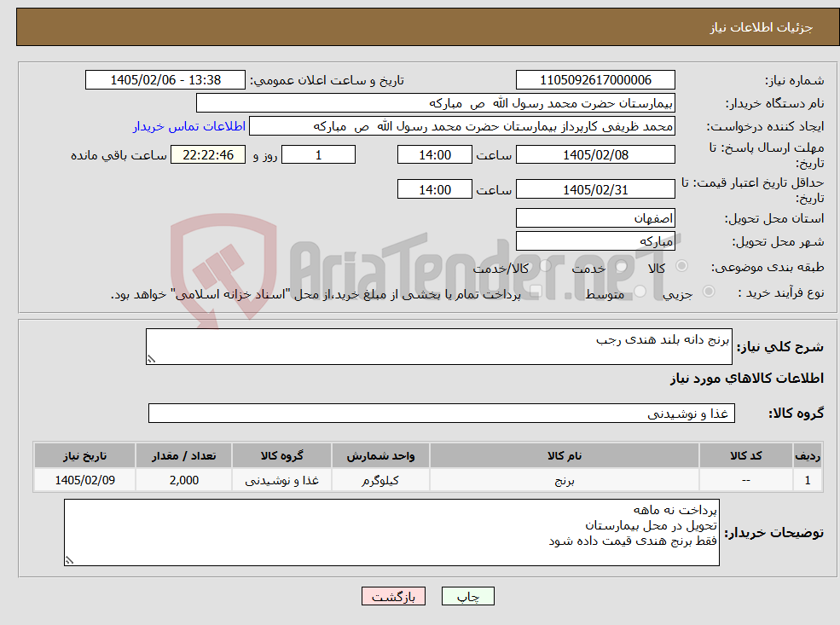This screenshot has width=840, height=625.
Task: Click the remaining days field showing 1
Action: tap(318, 155)
